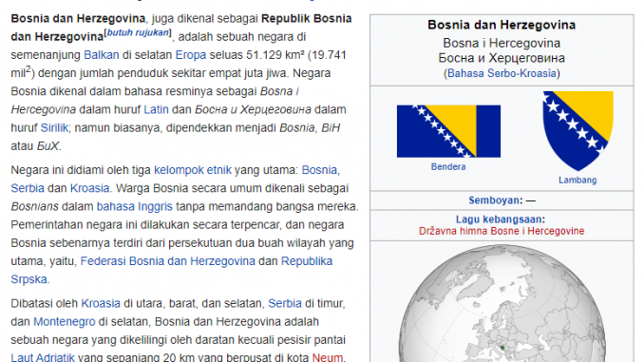Open the bahasa Inggris link
This screenshot has height=362, width=644.
(x=134, y=206)
